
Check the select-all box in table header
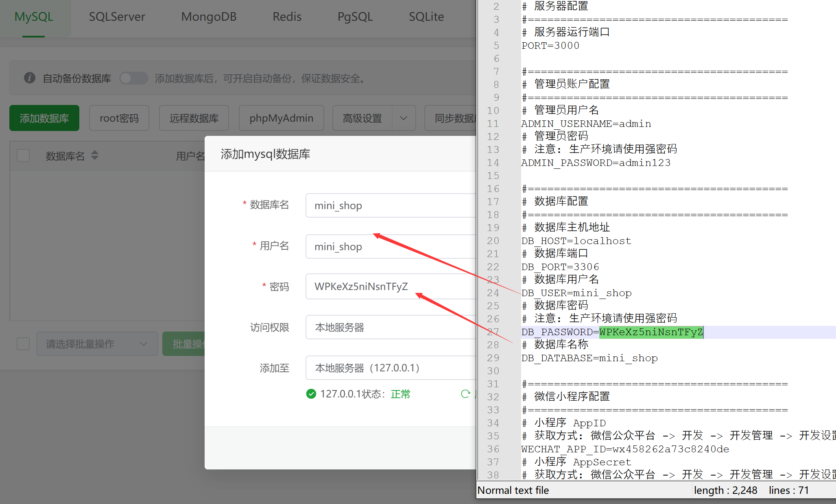point(23,155)
